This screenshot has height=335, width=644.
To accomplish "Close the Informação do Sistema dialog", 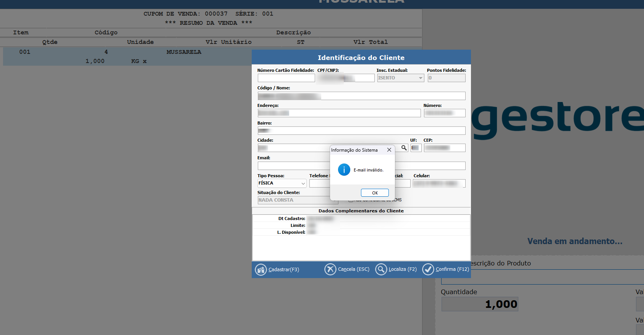I will [389, 150].
